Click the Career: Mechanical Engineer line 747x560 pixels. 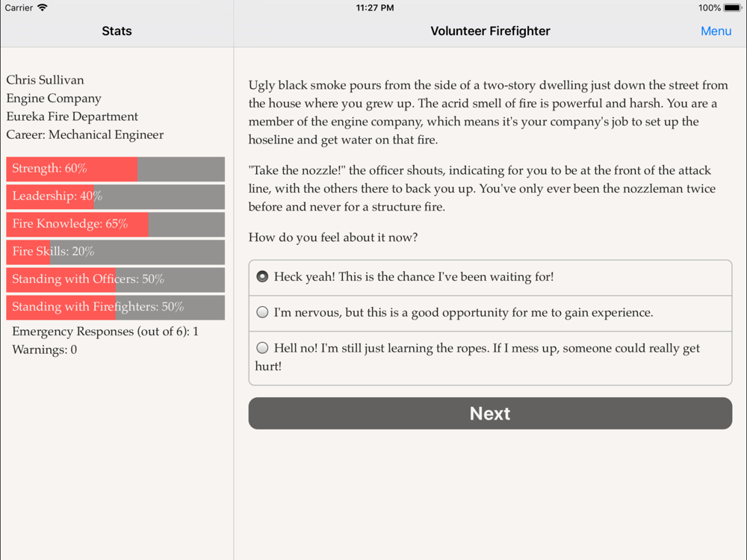click(x=85, y=135)
